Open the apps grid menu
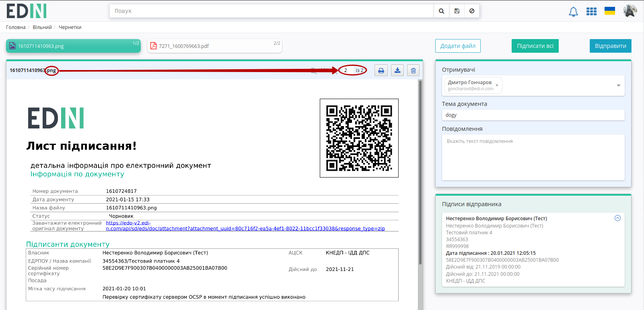 [591, 11]
